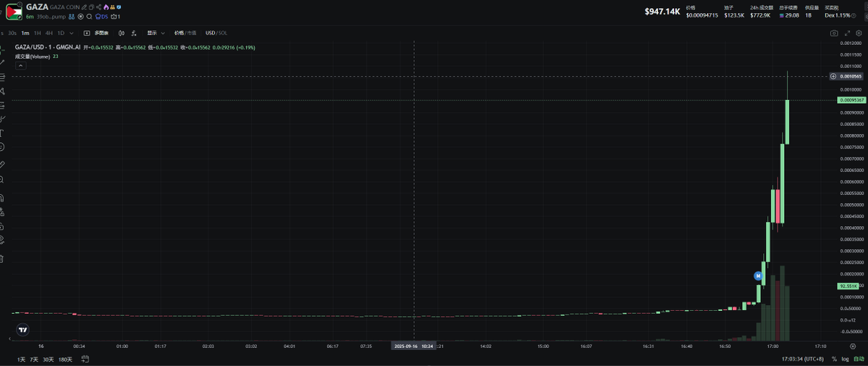Click the blue binoculars icon beside the address
This screenshot has width=868, height=366.
point(72,17)
